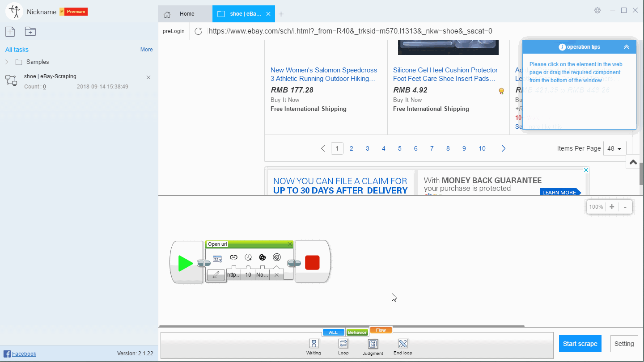
Task: Open the shoe | eBay-Scraping task
Action: point(50,76)
